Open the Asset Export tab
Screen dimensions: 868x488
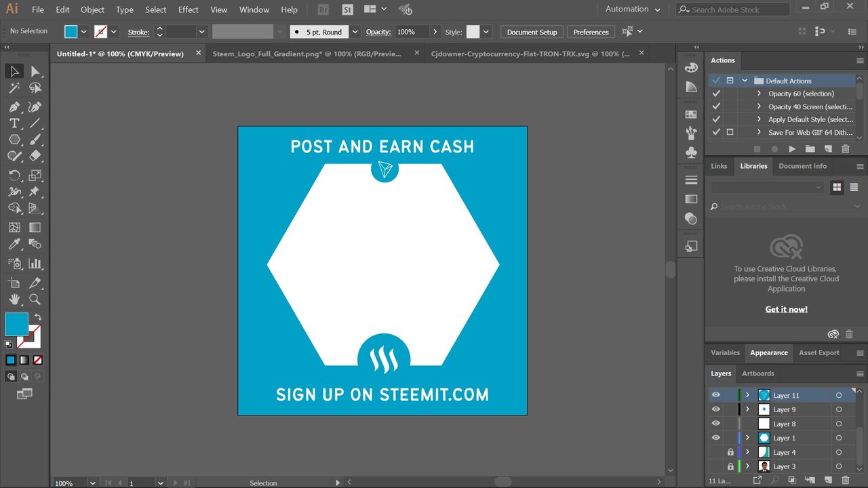click(x=818, y=352)
